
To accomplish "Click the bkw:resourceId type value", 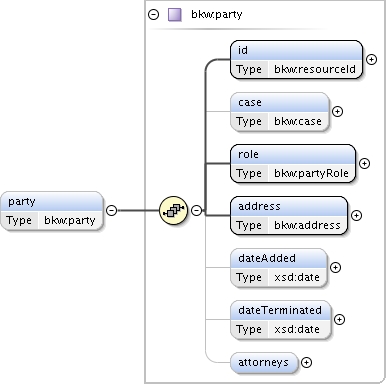I will click(x=315, y=69).
